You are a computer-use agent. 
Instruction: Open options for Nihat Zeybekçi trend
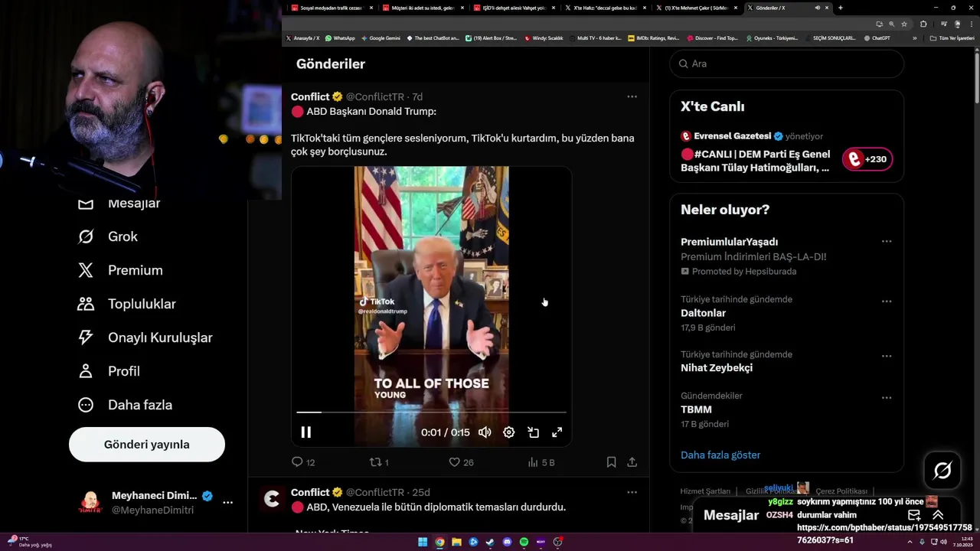pyautogui.click(x=887, y=356)
